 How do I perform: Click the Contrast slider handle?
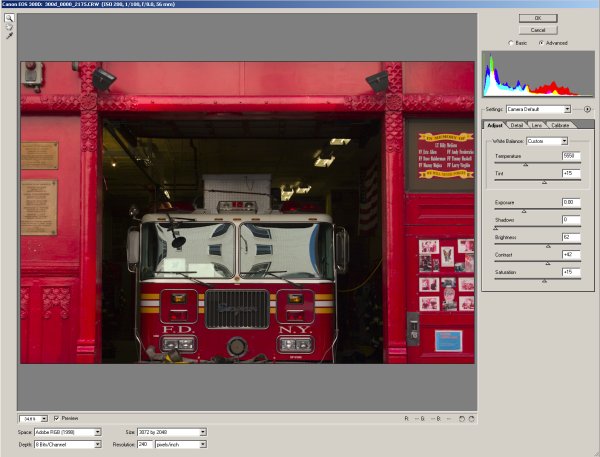tap(548, 263)
